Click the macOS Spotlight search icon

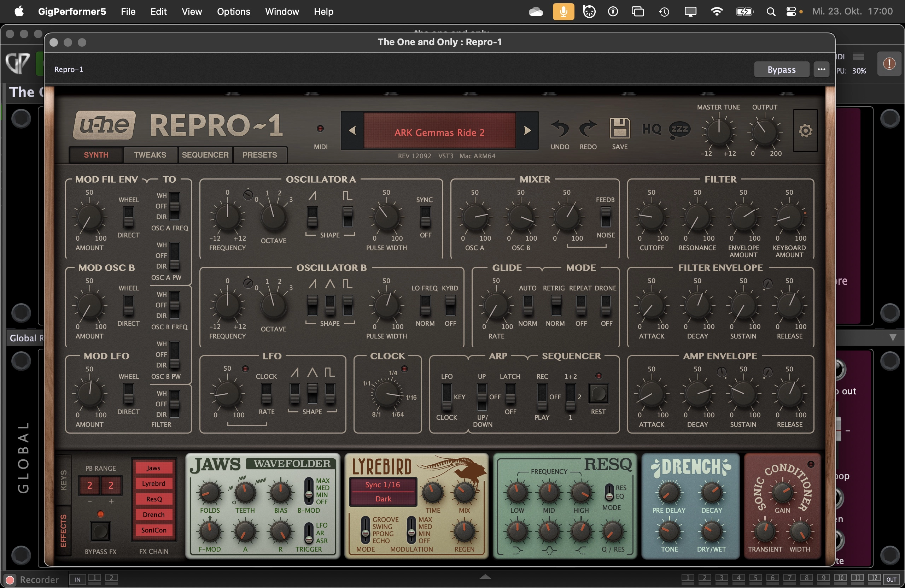tap(771, 12)
